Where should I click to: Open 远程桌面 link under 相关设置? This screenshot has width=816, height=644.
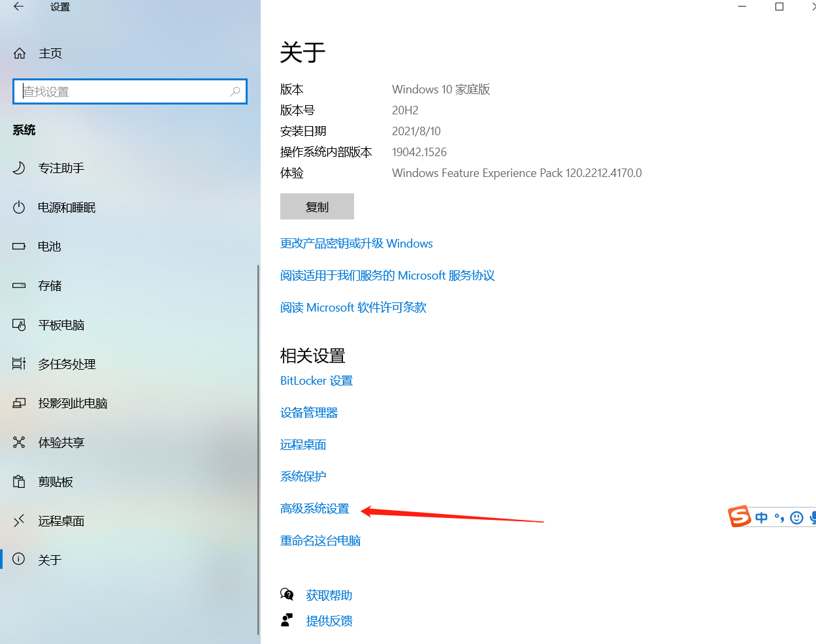tap(303, 444)
